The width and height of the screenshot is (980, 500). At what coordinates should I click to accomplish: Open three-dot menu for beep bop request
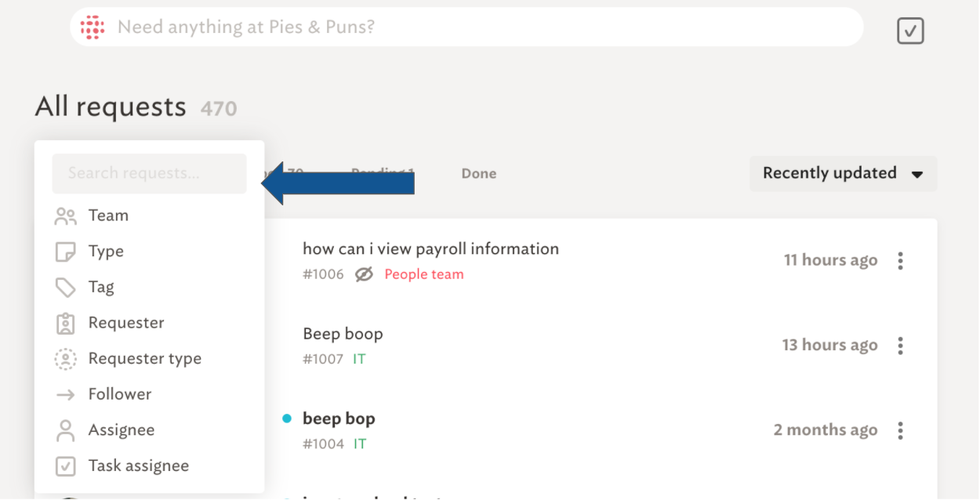900,430
